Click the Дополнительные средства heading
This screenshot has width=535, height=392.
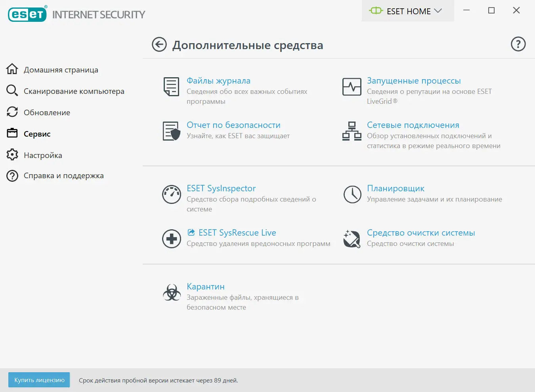pyautogui.click(x=248, y=45)
